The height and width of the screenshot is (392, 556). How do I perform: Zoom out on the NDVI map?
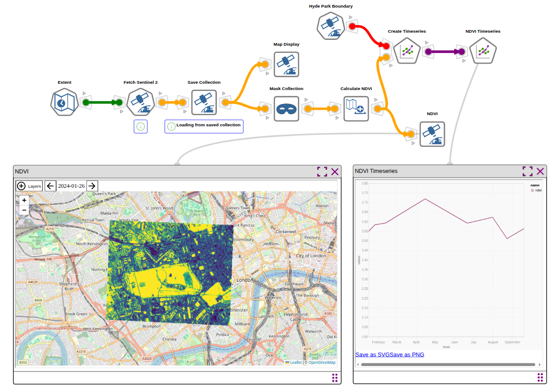tap(24, 210)
